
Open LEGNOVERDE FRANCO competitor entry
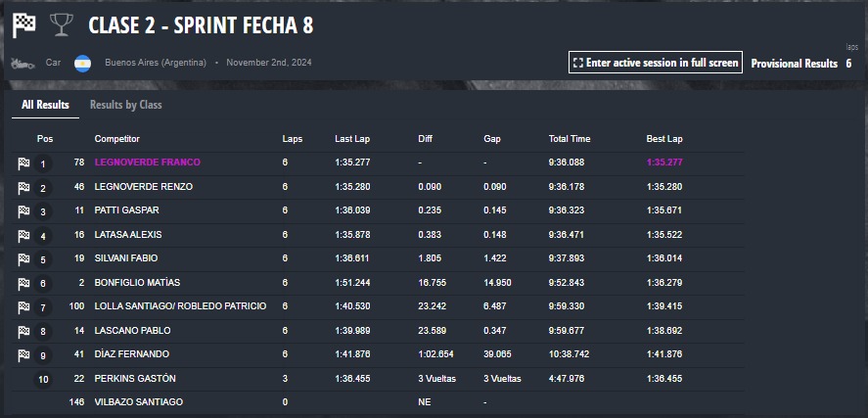click(147, 163)
